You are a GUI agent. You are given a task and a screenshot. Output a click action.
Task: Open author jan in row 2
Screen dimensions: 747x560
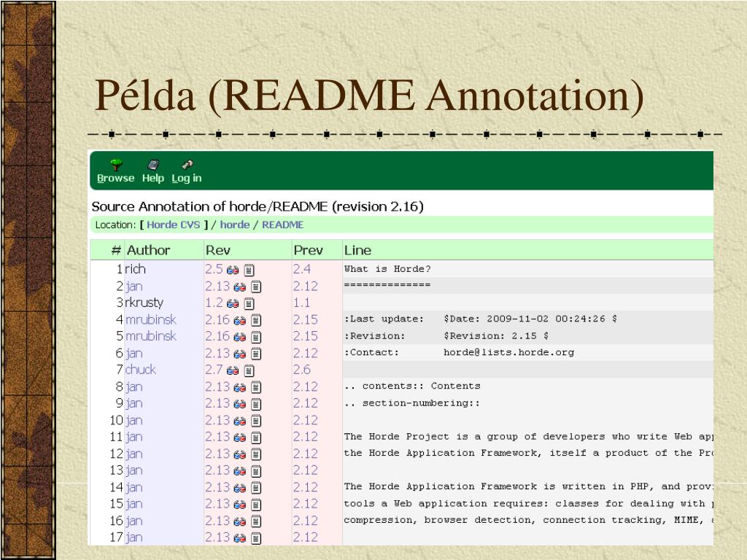(x=134, y=286)
